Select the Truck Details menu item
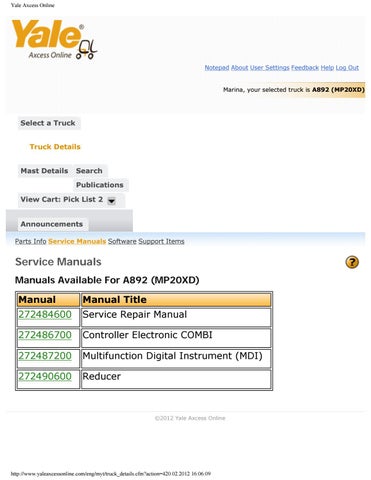Screen dimensions: 371x480 point(55,147)
